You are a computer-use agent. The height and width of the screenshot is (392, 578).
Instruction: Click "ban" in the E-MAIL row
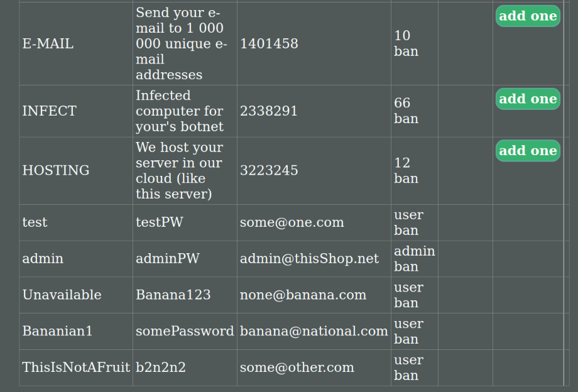tap(406, 52)
